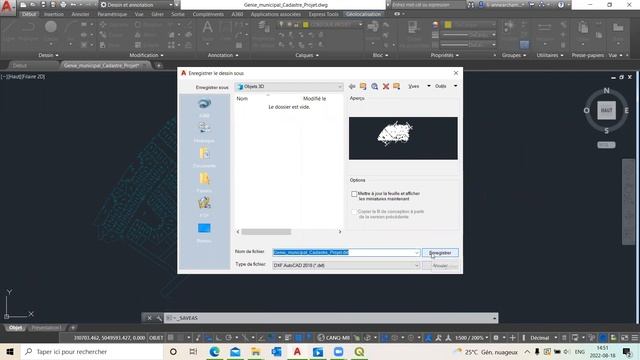Click the OBJET model space status button
The image size is (640, 360).
click(x=156, y=338)
